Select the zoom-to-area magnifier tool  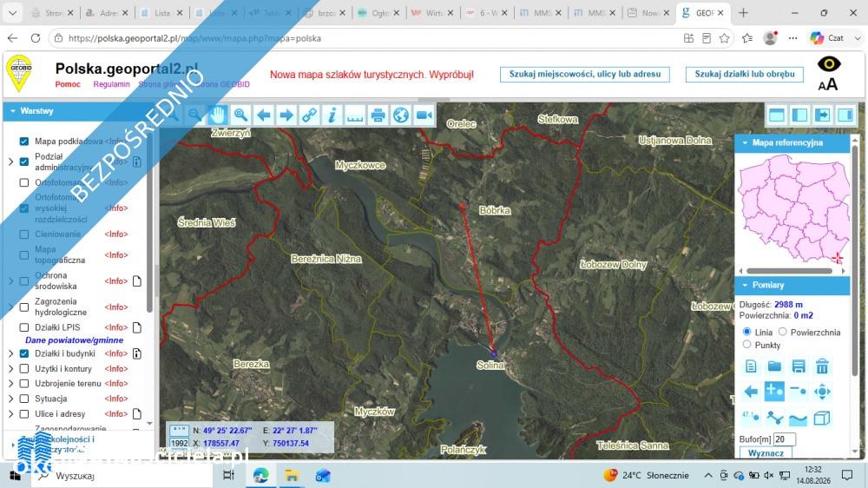click(x=240, y=115)
